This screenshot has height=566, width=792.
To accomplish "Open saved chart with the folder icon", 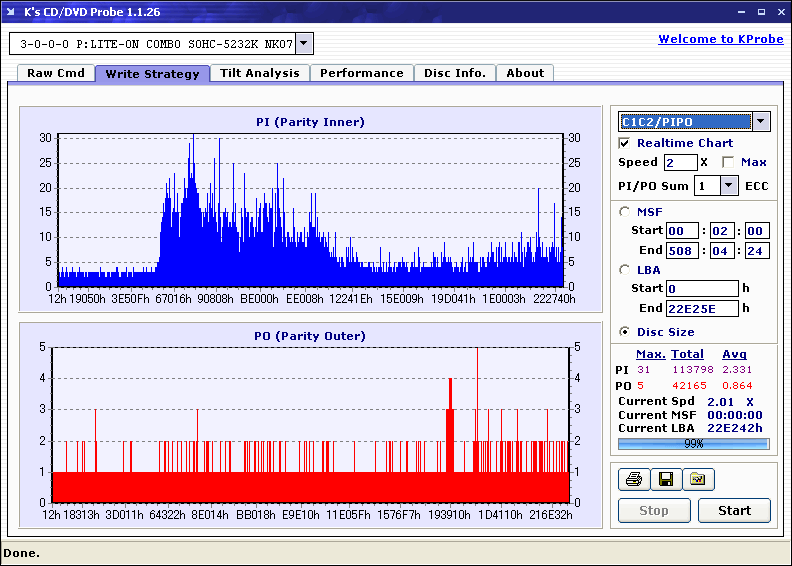I will [x=698, y=480].
